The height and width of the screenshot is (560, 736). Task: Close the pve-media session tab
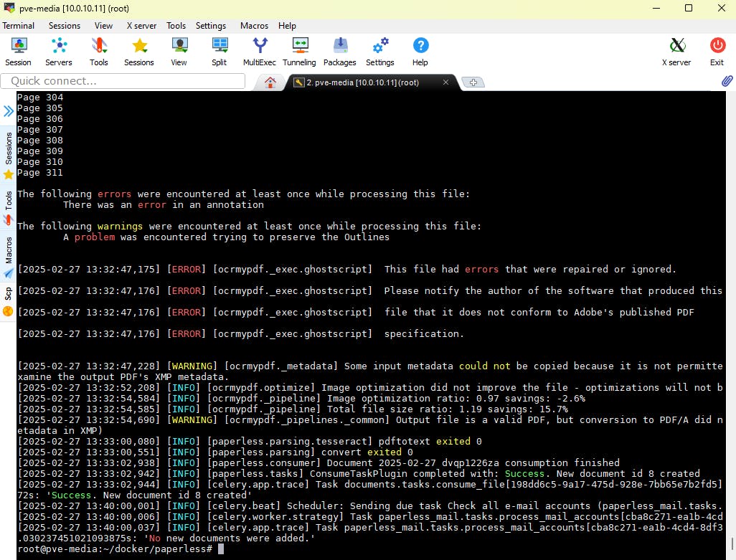[445, 82]
